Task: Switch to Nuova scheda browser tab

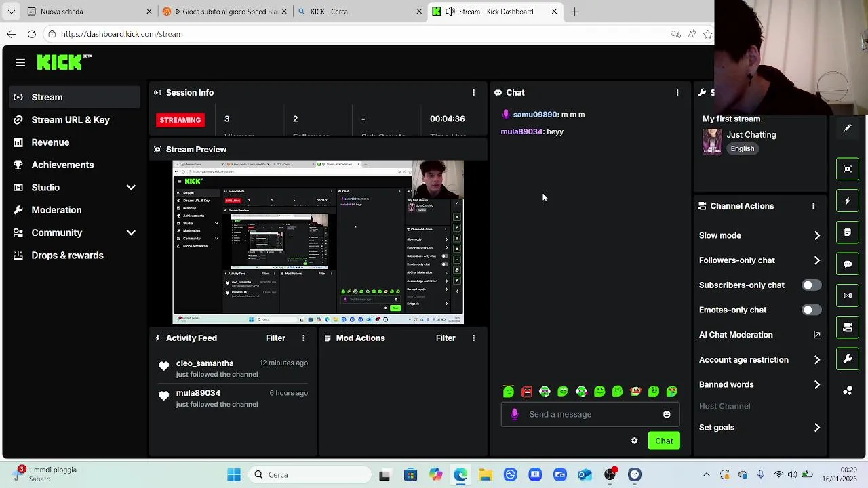Action: (88, 12)
